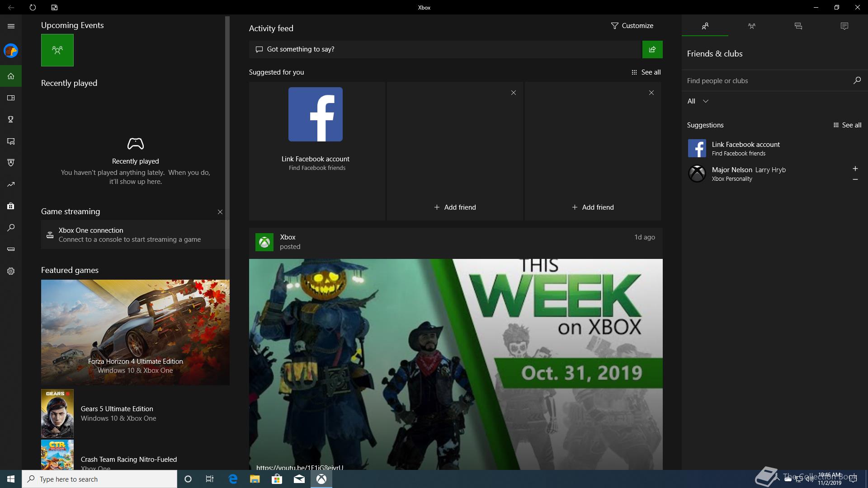The width and height of the screenshot is (868, 488).
Task: Open Microsoft Store bag sidebar icon
Action: (11, 206)
